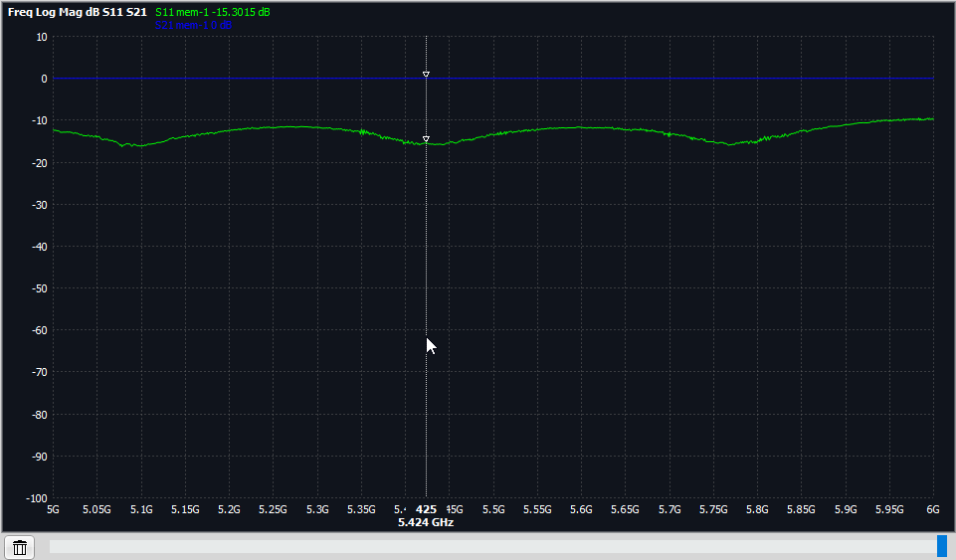956x560 pixels.
Task: Click the -70 dB axis label
Action: (x=39, y=372)
